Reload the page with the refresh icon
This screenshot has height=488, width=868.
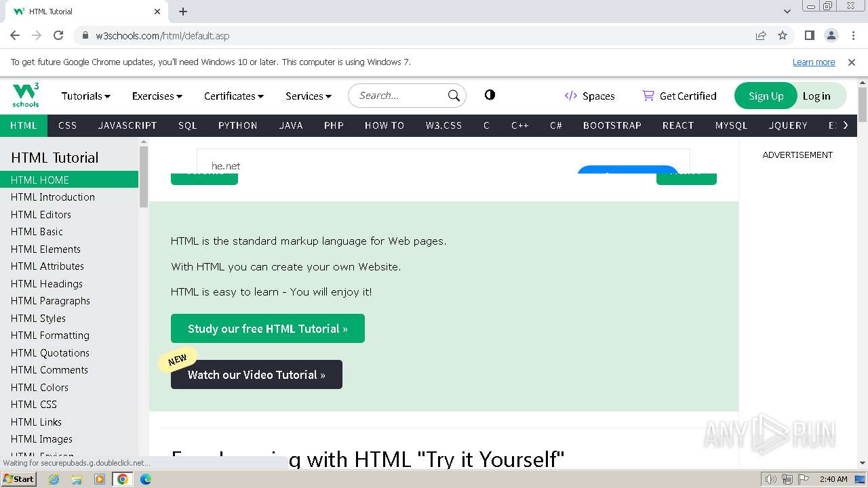point(58,35)
